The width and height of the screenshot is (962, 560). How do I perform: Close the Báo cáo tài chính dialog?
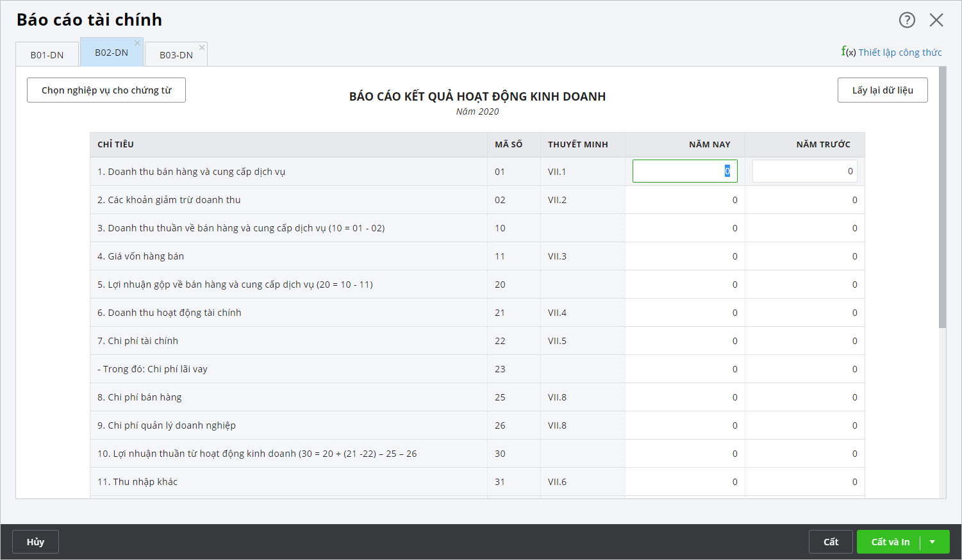(x=936, y=20)
